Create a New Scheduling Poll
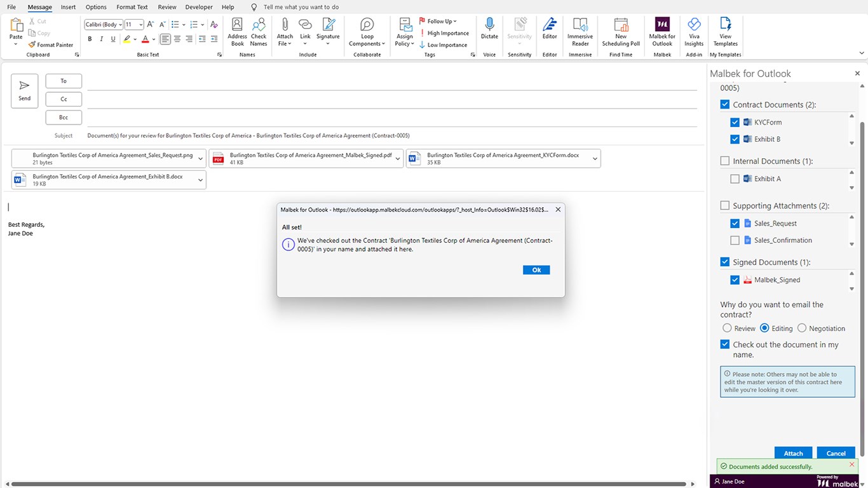 click(621, 32)
